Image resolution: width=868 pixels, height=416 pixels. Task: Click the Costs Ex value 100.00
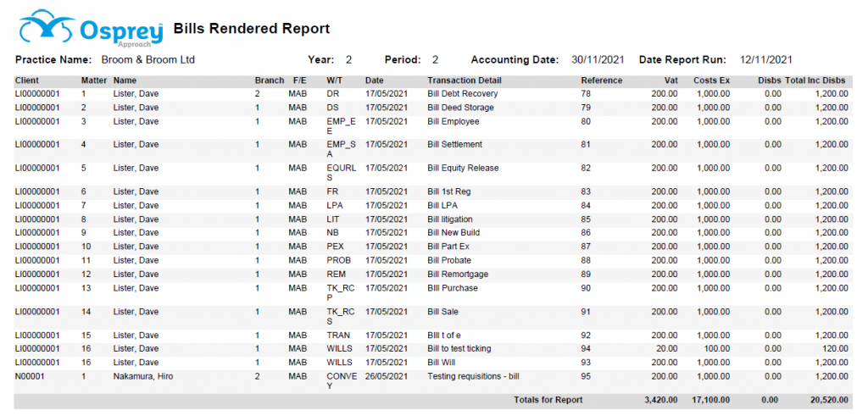tap(717, 348)
